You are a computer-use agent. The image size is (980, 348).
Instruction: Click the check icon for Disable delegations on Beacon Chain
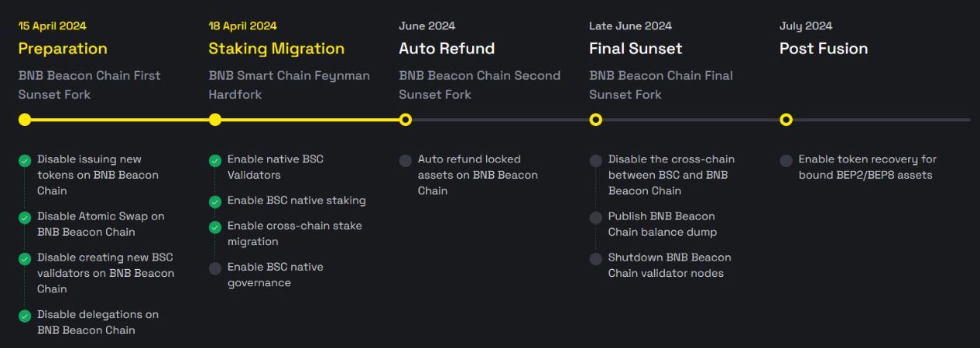(x=25, y=316)
